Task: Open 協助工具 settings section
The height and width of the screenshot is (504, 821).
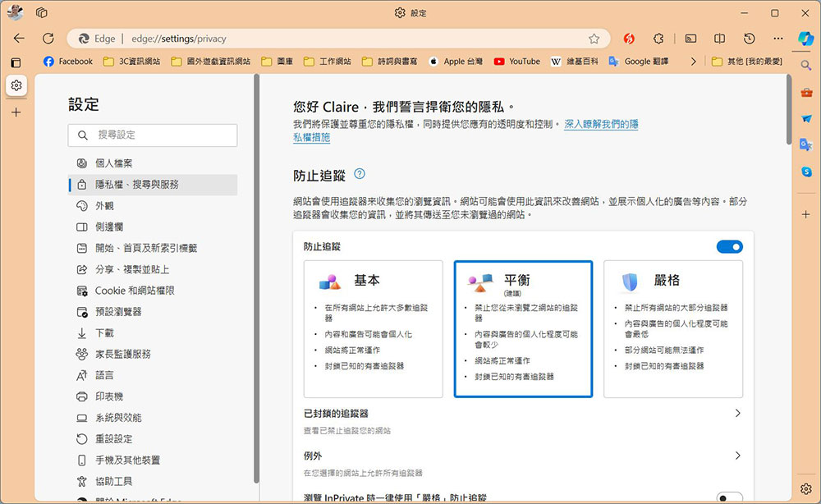Action: click(153, 482)
